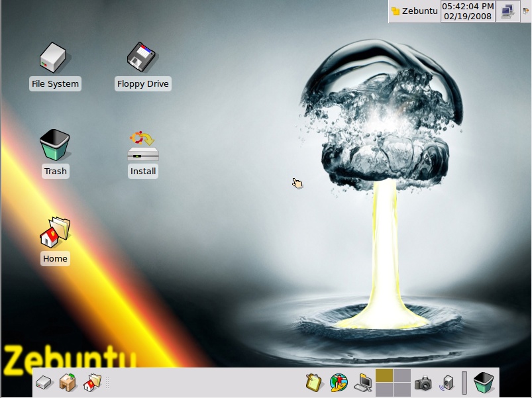
Task: Click the camera screenshot icon in bottom panel
Action: click(x=423, y=383)
